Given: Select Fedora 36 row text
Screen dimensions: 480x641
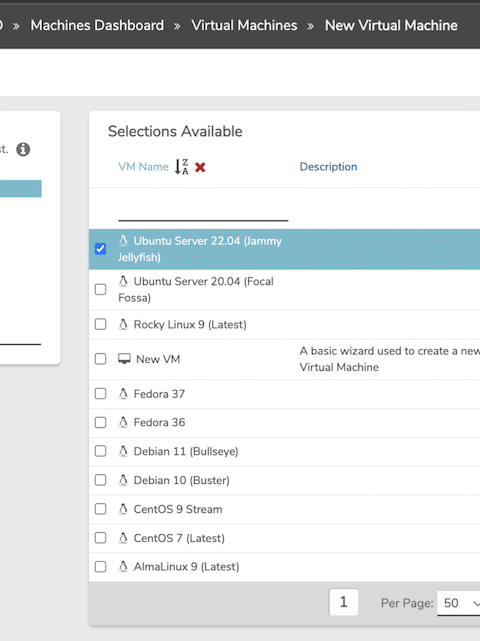Looking at the screenshot, I should click(159, 423).
